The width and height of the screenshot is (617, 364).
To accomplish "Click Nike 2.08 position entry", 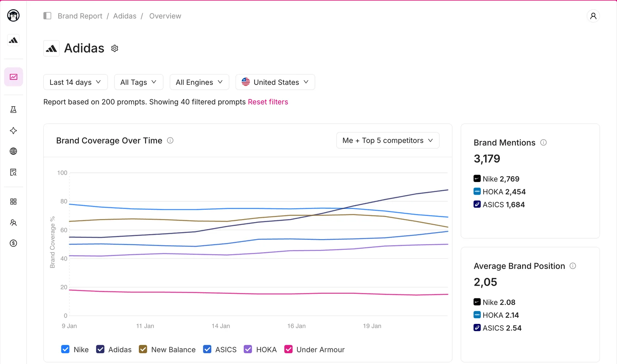I will (494, 302).
